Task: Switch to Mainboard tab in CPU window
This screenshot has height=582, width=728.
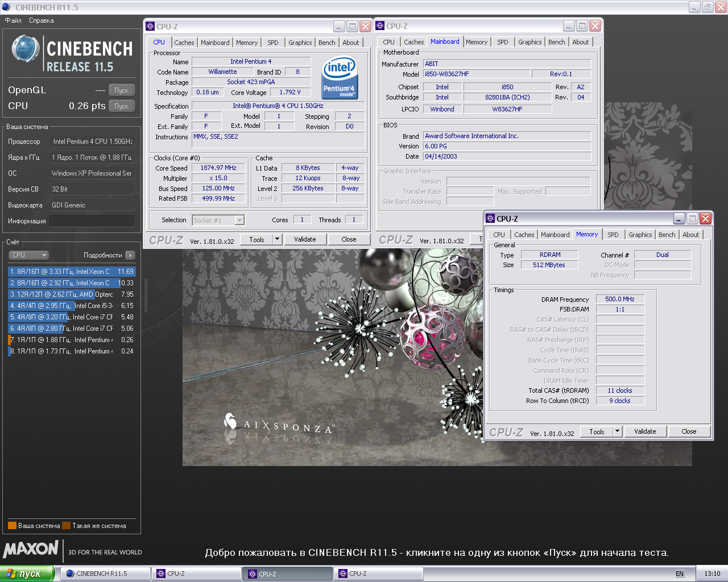Action: (x=215, y=43)
